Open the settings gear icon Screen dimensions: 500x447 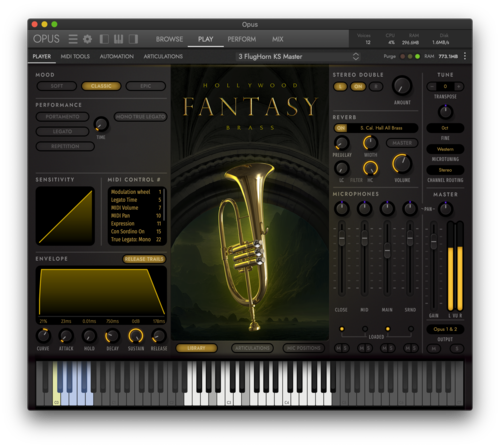[88, 39]
